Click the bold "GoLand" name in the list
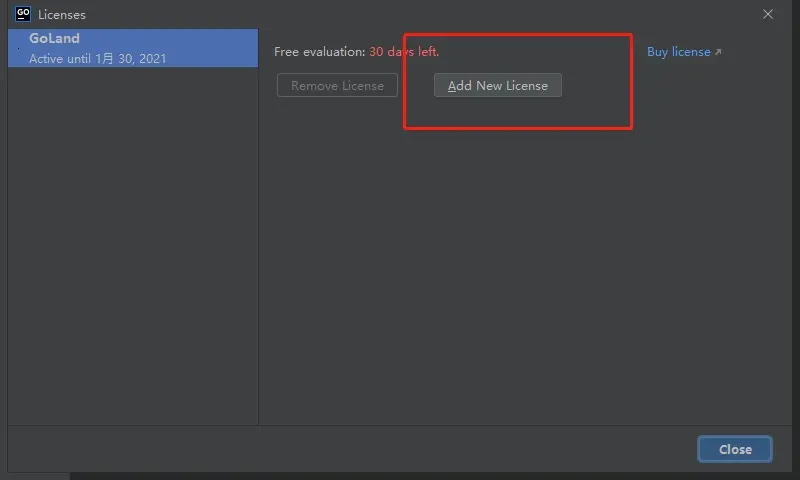Screen dimensions: 800x480 click(54, 39)
